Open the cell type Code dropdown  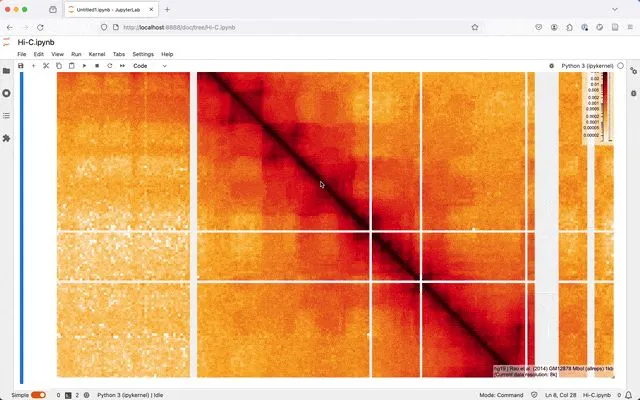click(x=150, y=66)
